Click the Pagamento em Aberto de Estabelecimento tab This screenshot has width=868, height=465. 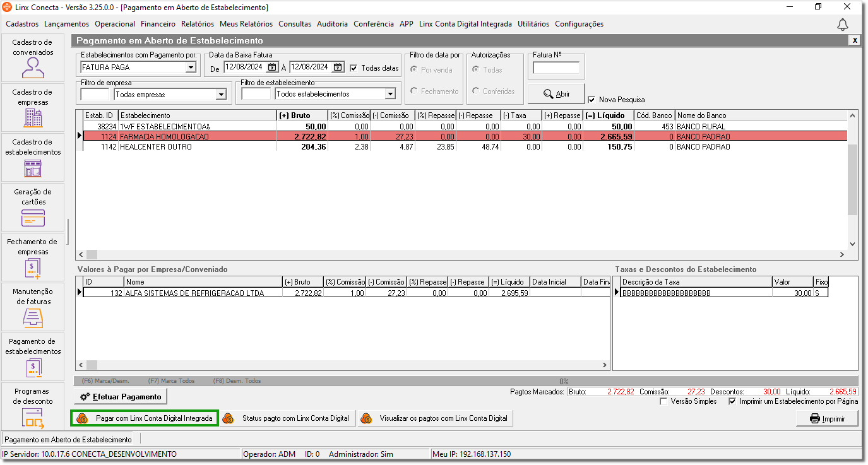(x=68, y=439)
